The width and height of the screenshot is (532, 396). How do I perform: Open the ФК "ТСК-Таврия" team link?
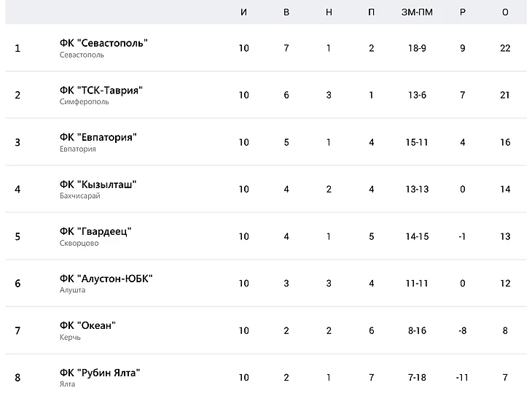tap(101, 90)
